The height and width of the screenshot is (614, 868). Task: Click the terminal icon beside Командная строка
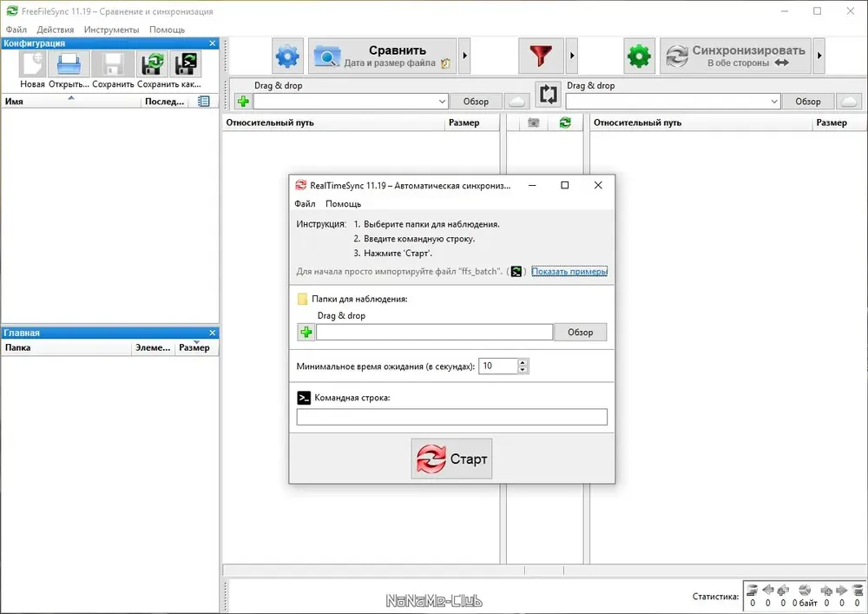tap(304, 398)
